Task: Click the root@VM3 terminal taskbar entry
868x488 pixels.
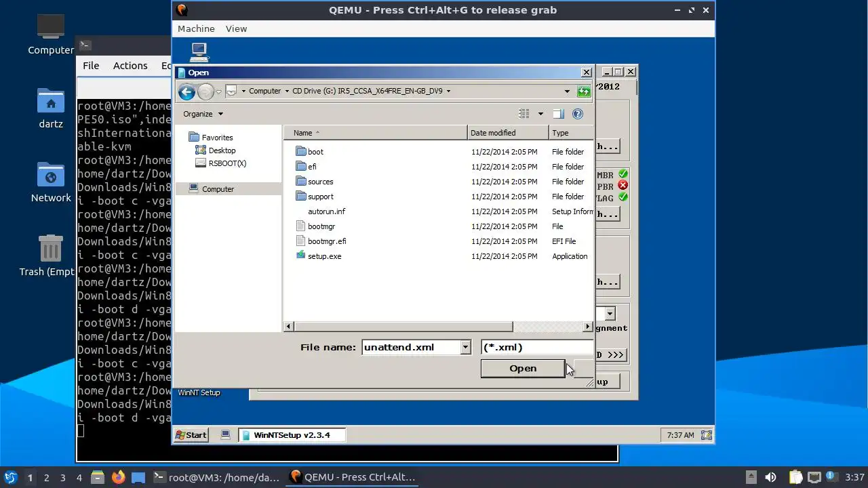Action: tap(216, 477)
